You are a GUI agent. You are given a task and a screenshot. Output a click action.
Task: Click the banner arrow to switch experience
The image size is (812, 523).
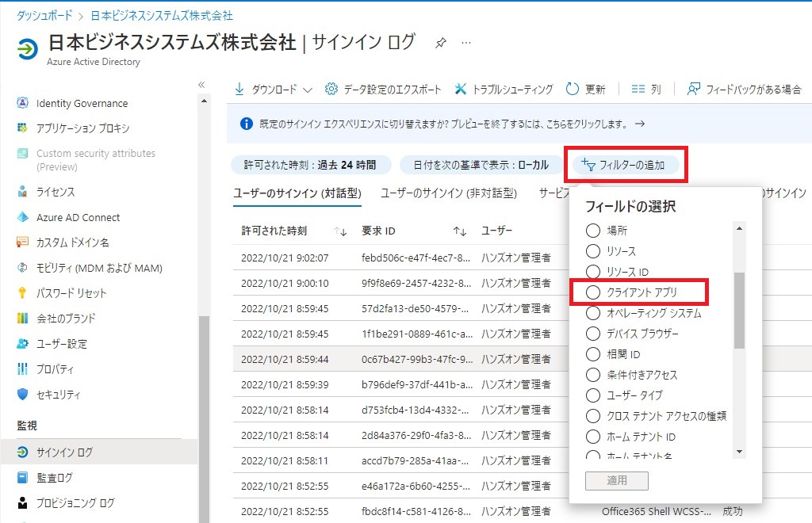[640, 124]
